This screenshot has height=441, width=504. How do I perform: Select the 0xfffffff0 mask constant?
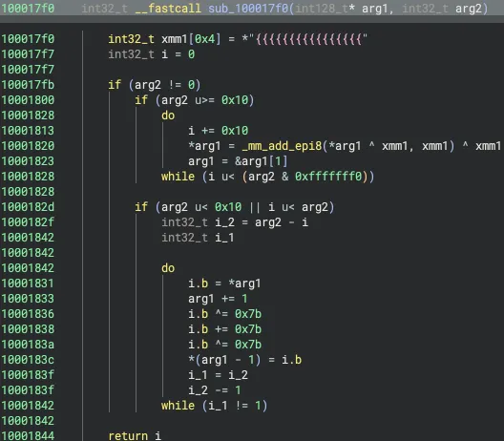tap(328, 177)
